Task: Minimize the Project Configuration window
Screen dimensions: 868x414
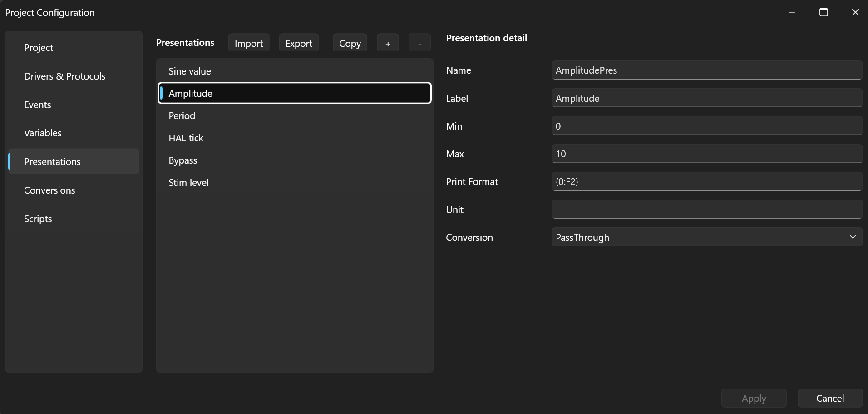Action: 792,12
